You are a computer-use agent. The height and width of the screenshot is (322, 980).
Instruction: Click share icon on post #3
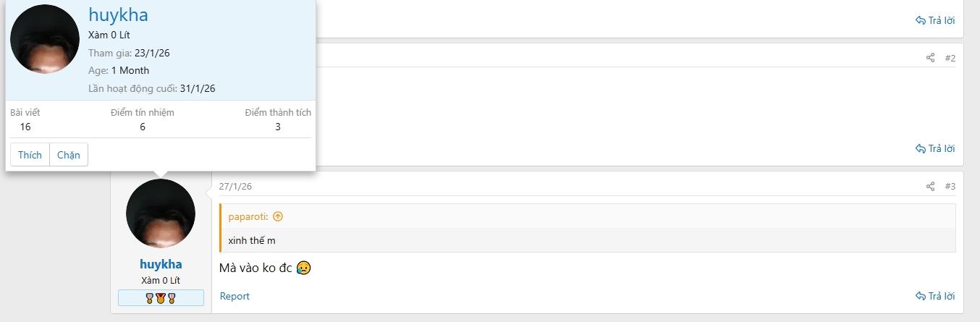[x=930, y=187]
